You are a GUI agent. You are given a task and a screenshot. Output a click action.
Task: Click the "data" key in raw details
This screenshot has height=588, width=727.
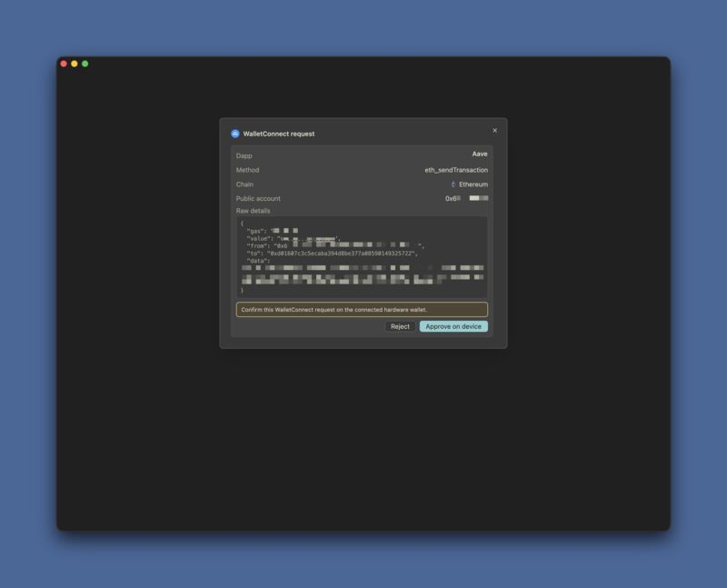258,261
